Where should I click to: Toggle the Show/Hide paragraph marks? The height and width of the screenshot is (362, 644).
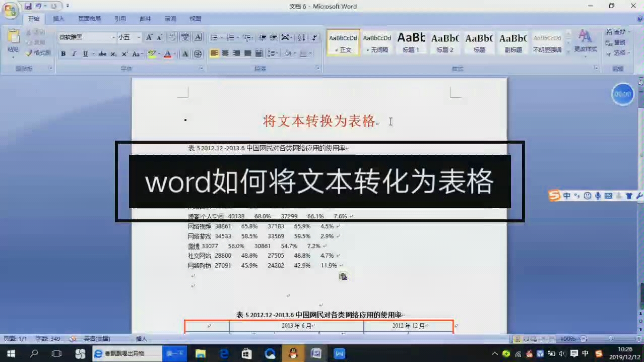[315, 38]
